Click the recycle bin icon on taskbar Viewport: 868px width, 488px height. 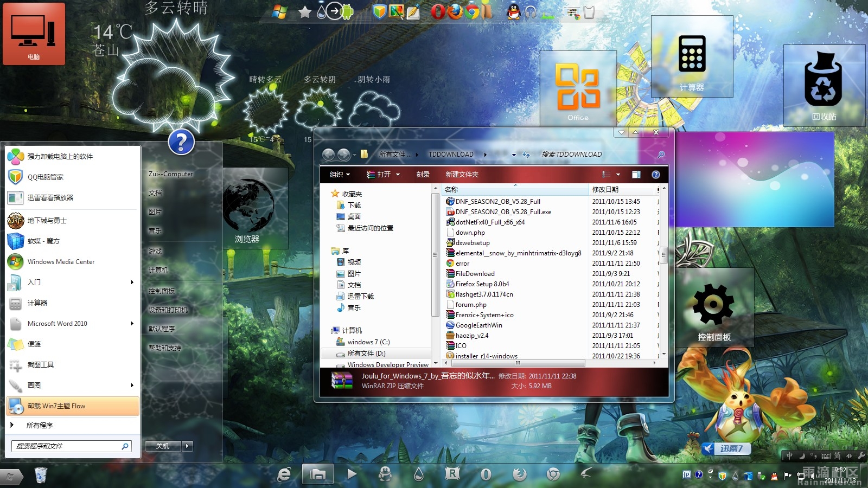click(41, 475)
